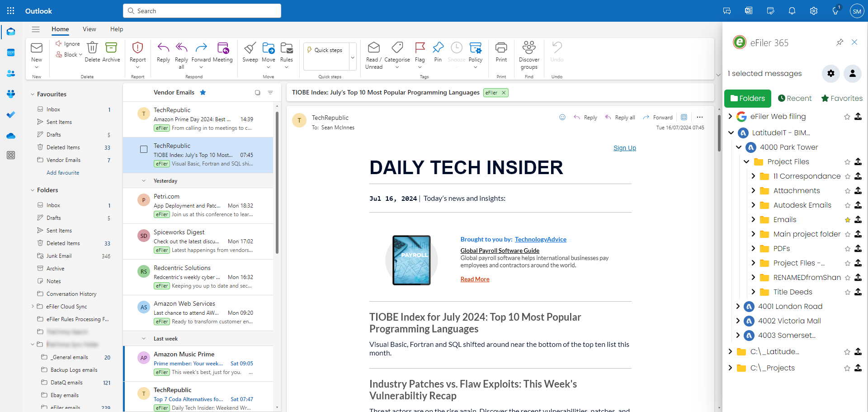
Task: Switch to the View ribbon tab
Action: [x=89, y=29]
